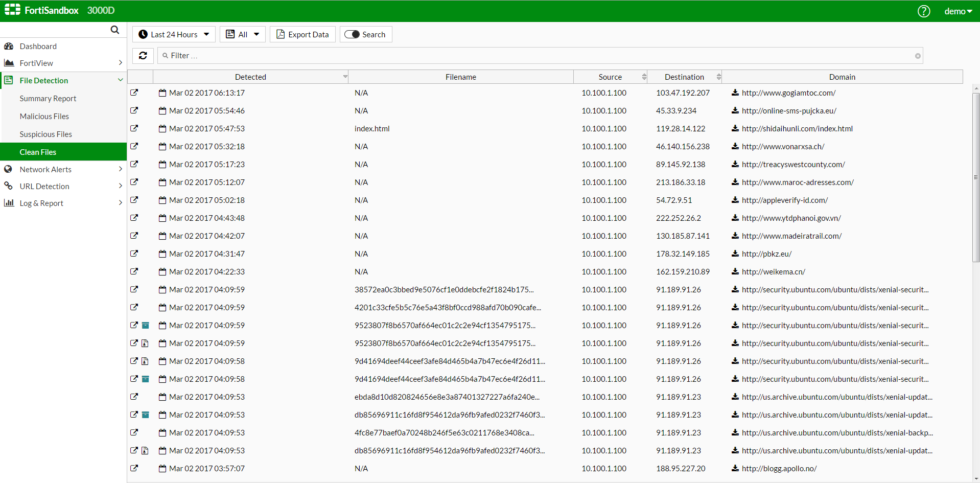The image size is (980, 483).
Task: Toggle the Search switch
Action: (352, 34)
